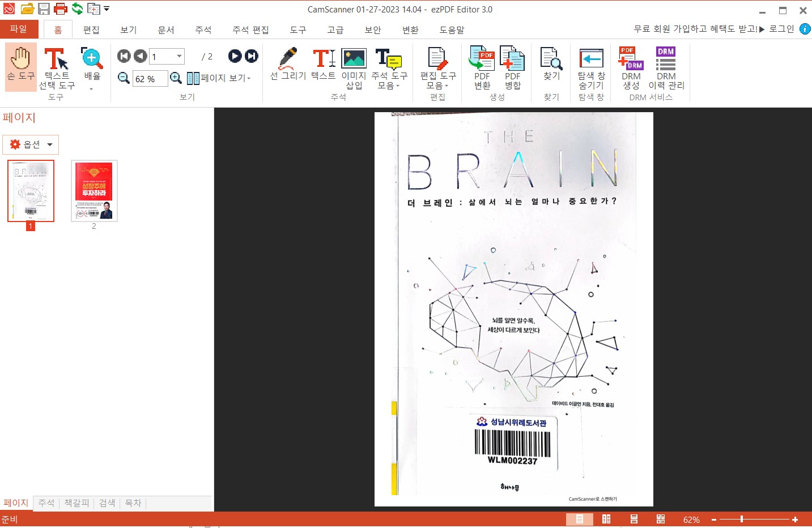
Task: Click the zoom in magnifier icon
Action: tap(176, 78)
